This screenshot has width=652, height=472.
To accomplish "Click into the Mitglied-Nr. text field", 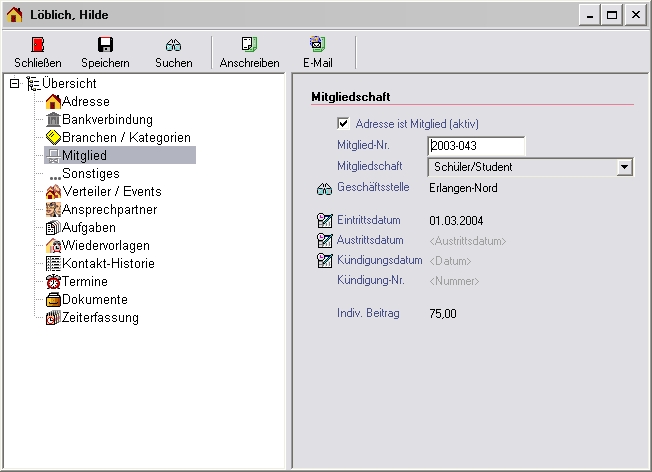I will click(475, 146).
